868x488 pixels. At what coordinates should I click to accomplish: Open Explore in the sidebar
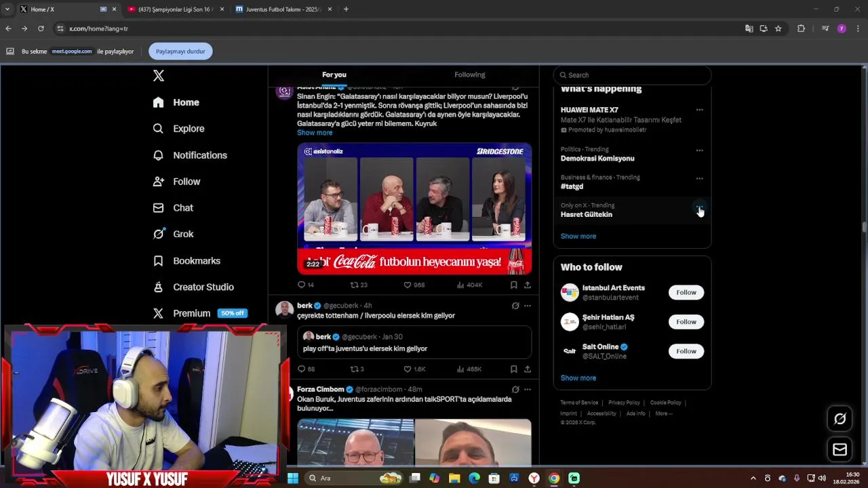tap(178, 129)
